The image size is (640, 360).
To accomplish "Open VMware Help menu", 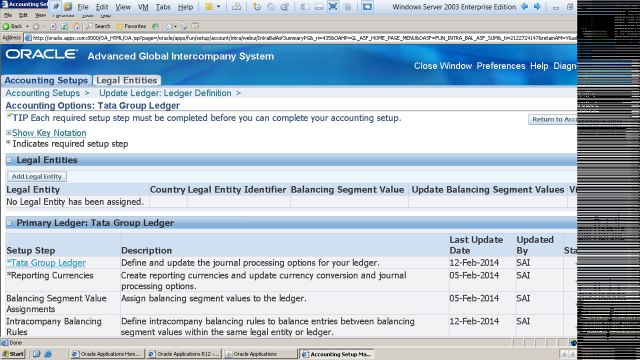I will coord(185,7).
